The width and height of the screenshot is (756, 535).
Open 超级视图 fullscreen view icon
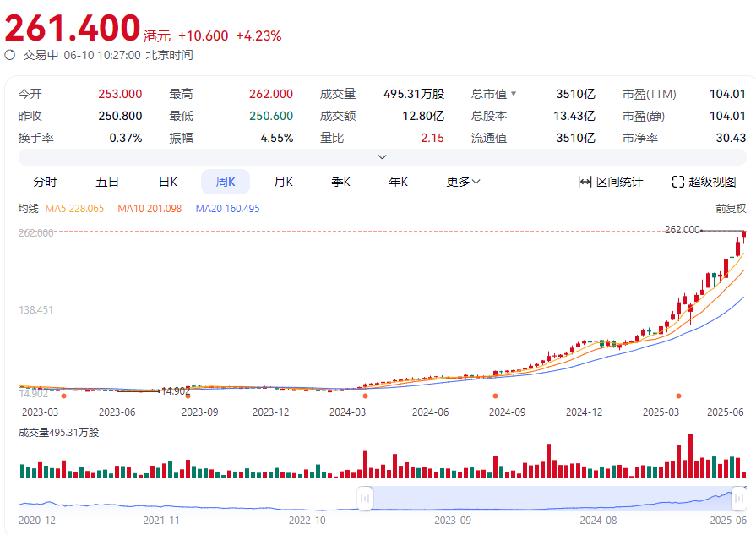(x=677, y=182)
